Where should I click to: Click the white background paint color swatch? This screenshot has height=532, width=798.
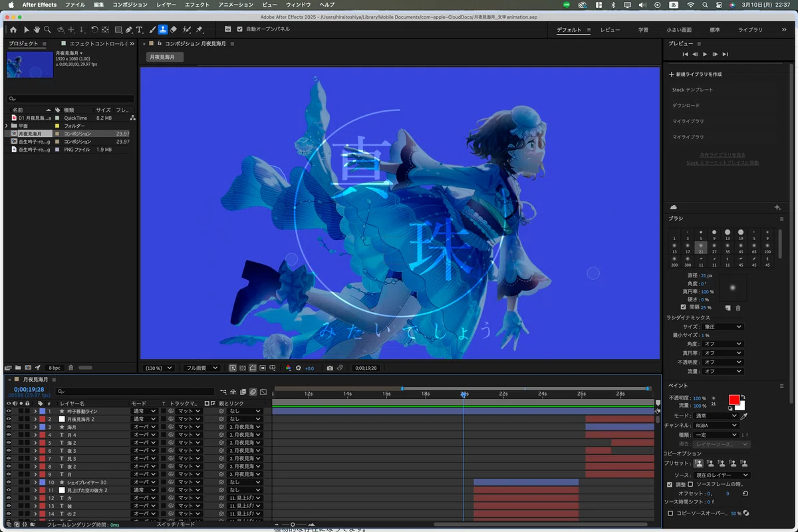click(741, 406)
